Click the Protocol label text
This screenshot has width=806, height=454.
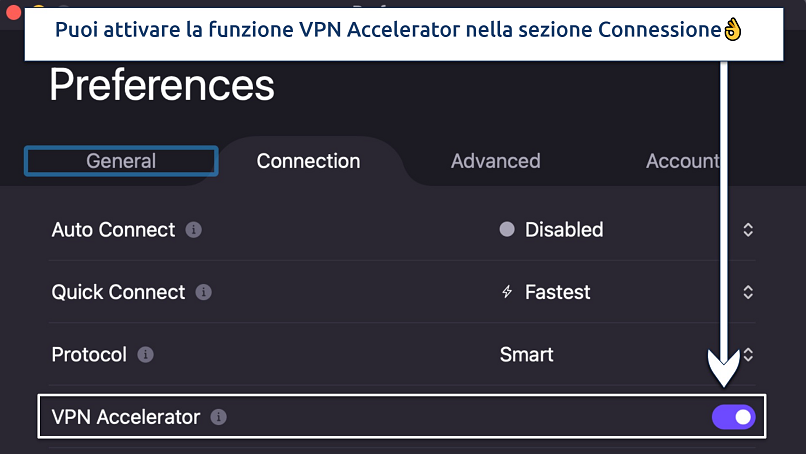click(89, 355)
